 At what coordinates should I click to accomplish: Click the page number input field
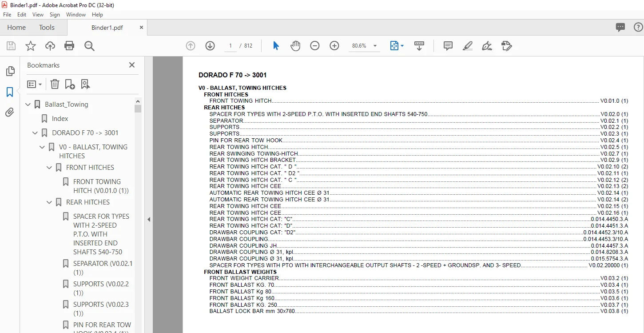pos(230,46)
